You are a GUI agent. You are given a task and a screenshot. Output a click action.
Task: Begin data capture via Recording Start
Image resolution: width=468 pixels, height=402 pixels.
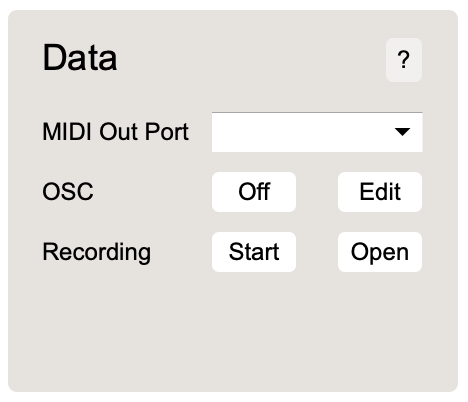(254, 252)
